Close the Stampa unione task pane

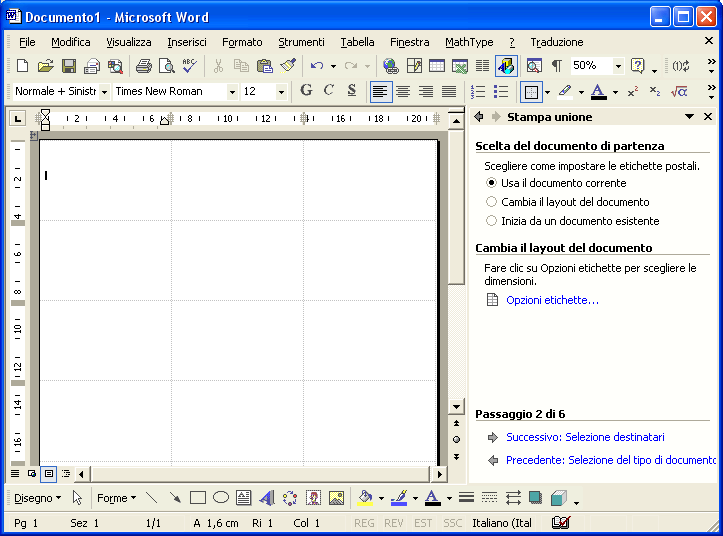coord(708,117)
